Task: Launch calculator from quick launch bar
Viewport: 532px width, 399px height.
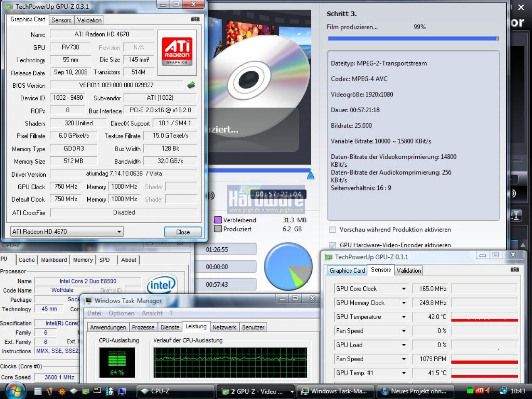Action: click(38, 391)
